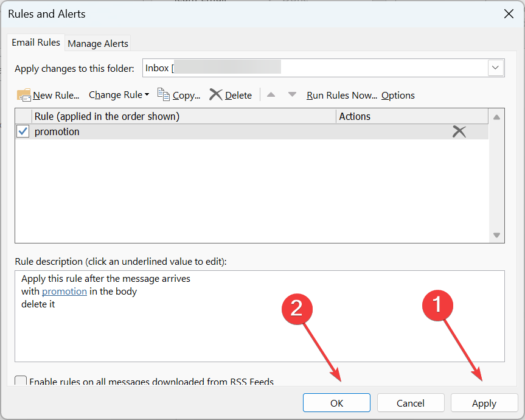Viewport: 525px width, 420px height.
Task: Click the 'delete it' text in rule description
Action: pos(38,304)
